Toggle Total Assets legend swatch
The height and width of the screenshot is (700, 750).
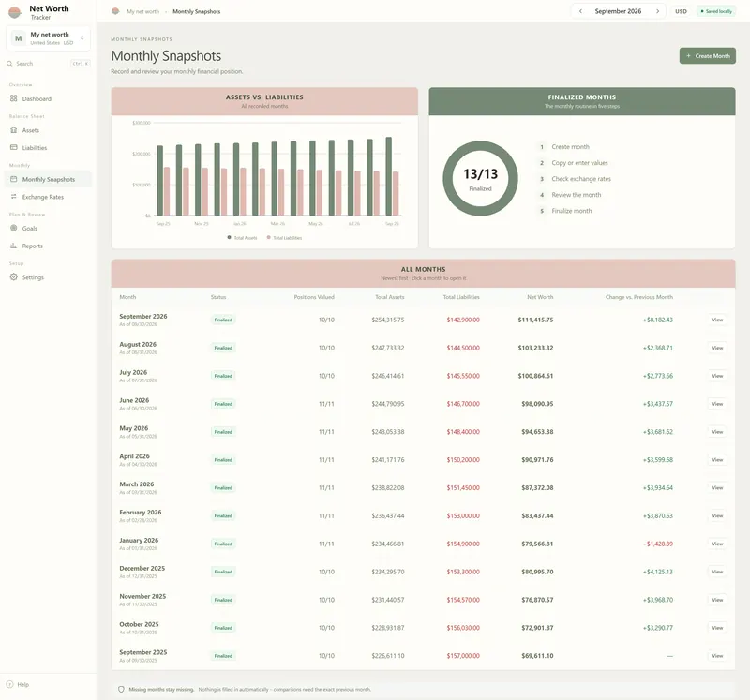[229, 237]
